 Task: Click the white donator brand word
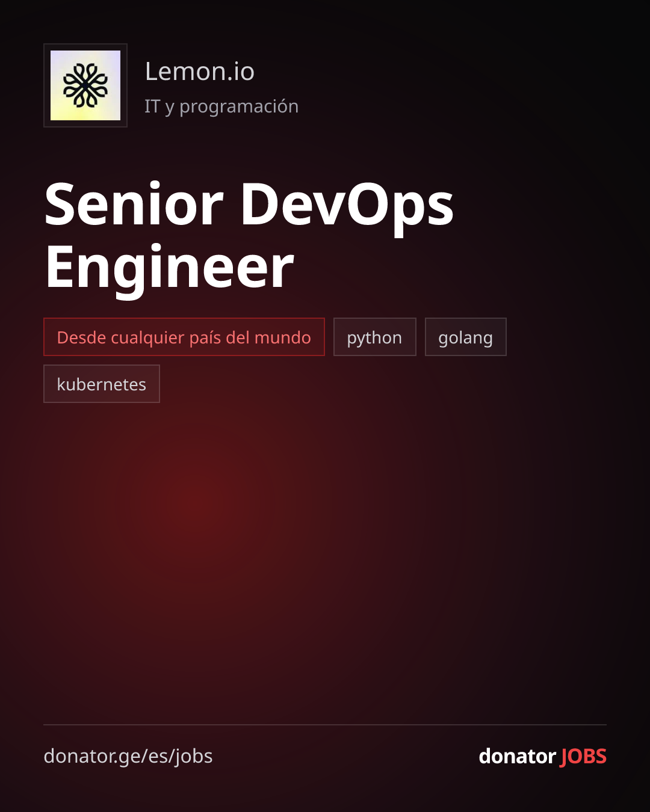[518, 756]
